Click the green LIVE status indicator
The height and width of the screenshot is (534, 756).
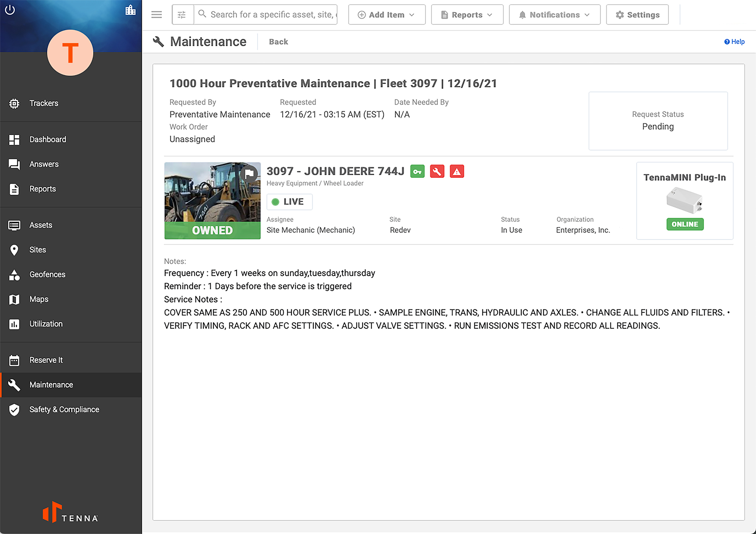coord(289,202)
